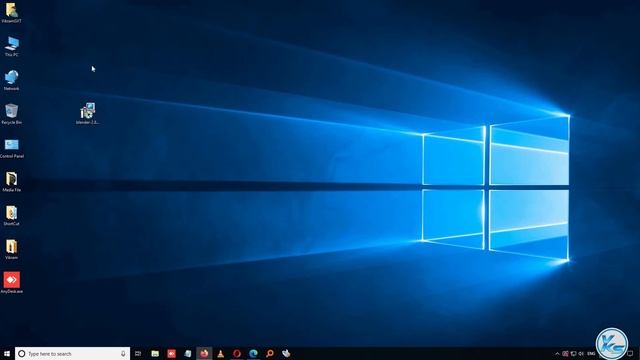Open Task View from the taskbar
The height and width of the screenshot is (360, 640).
pyautogui.click(x=138, y=353)
